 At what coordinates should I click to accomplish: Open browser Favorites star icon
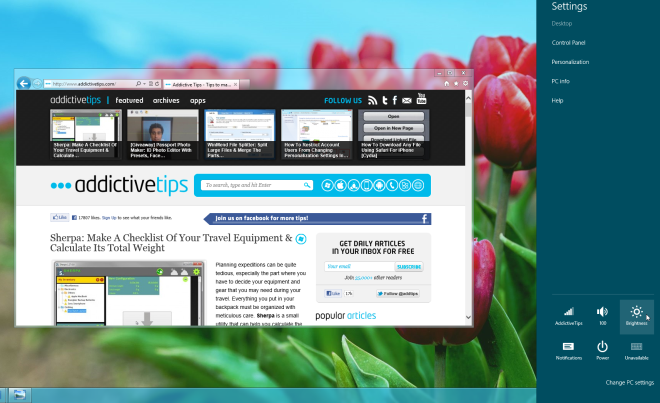coord(456,83)
